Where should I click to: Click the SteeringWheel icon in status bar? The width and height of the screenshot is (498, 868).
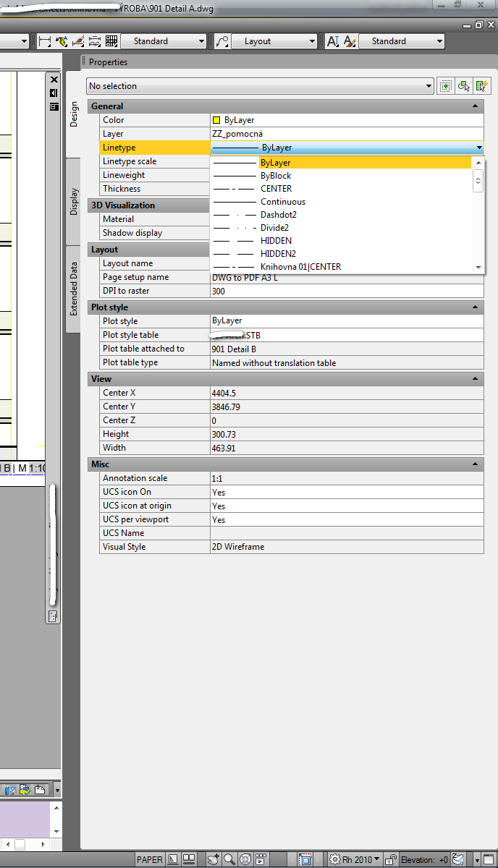245,859
